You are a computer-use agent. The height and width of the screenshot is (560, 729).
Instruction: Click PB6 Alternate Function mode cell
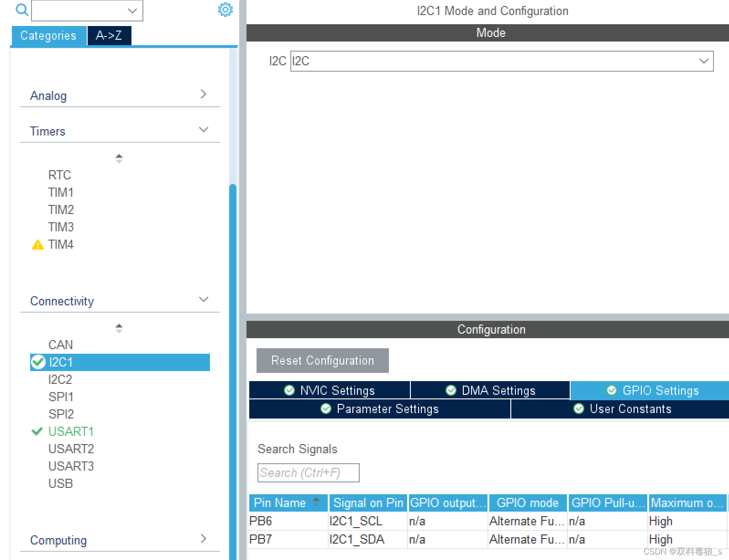pyautogui.click(x=528, y=521)
